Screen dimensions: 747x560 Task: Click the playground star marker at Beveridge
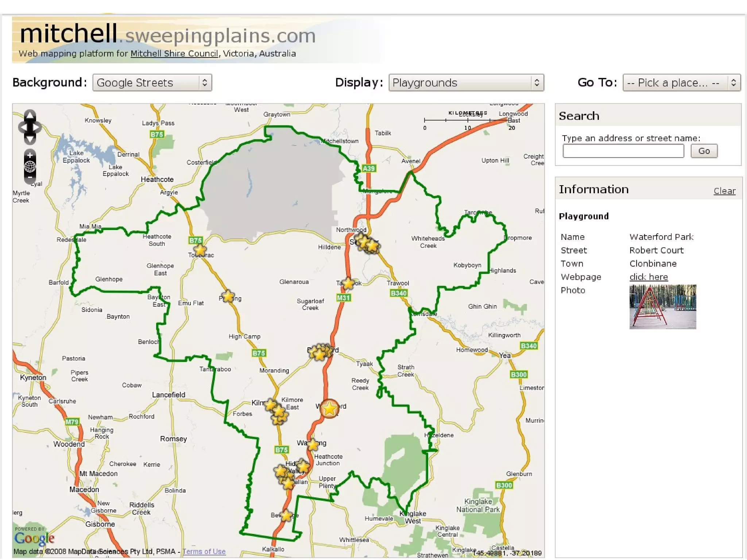[x=286, y=515]
